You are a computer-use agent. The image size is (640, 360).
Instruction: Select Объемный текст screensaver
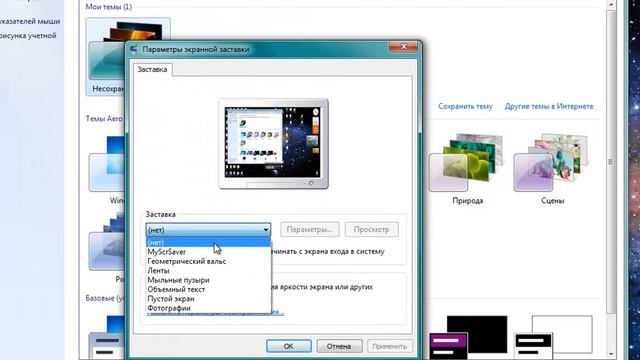[x=208, y=289]
